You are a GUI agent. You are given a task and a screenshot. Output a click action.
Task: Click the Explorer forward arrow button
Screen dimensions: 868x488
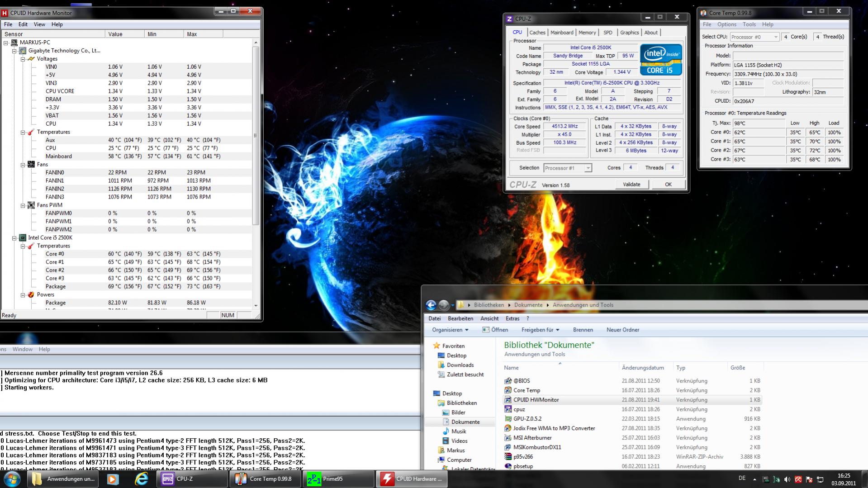(x=444, y=305)
